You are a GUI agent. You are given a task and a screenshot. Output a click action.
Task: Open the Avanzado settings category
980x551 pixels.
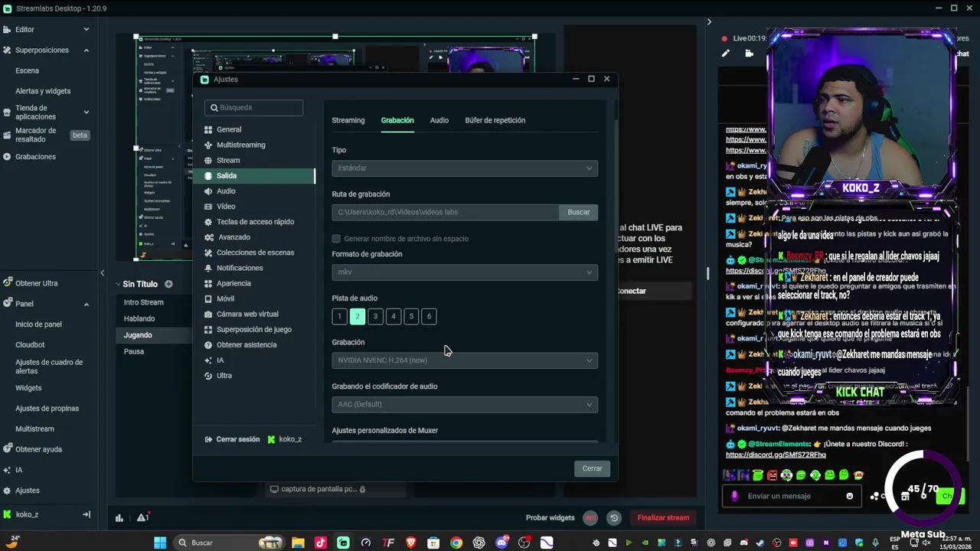[234, 236]
